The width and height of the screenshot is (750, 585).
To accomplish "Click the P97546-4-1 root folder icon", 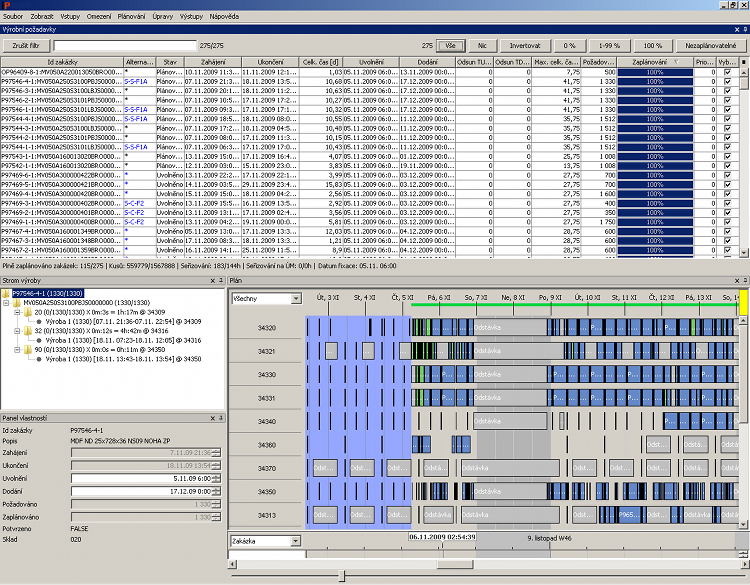I will [6, 293].
